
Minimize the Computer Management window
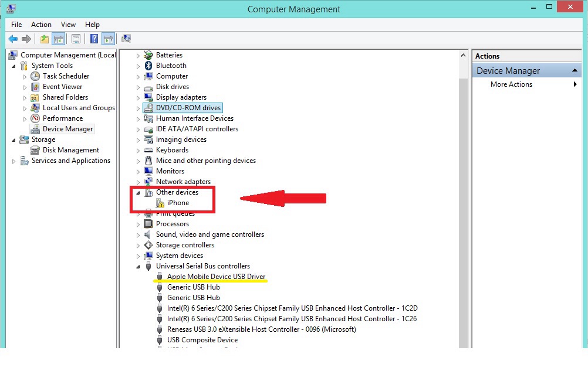tap(533, 8)
